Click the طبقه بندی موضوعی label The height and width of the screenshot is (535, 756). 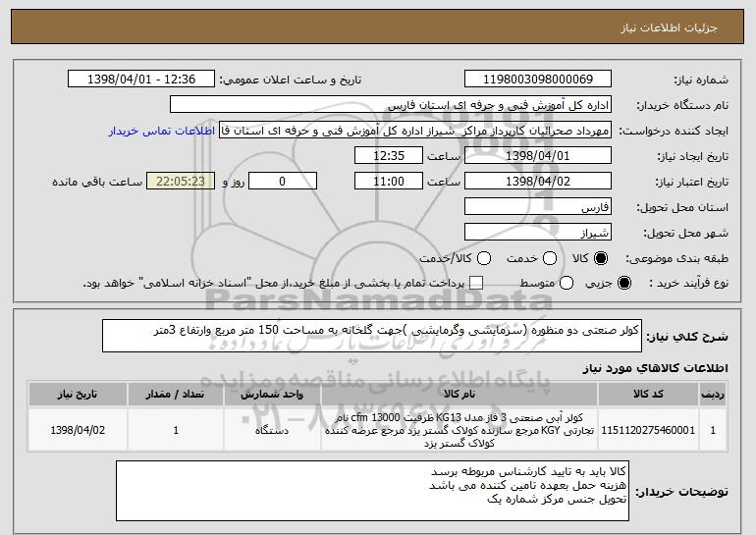pyautogui.click(x=676, y=259)
